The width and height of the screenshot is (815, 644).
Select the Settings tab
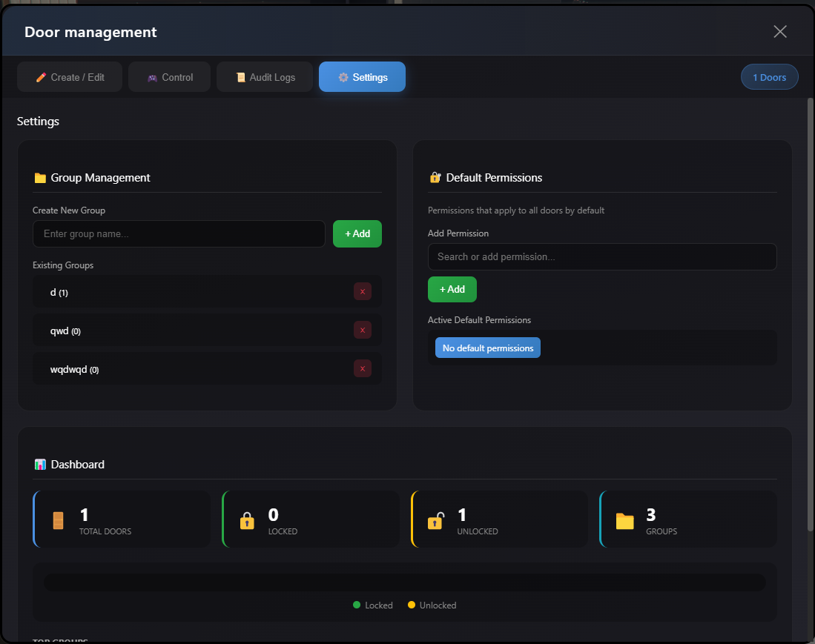pos(362,77)
